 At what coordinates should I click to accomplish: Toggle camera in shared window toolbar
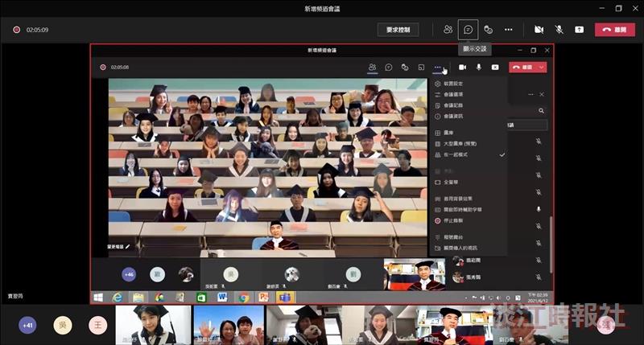[462, 67]
